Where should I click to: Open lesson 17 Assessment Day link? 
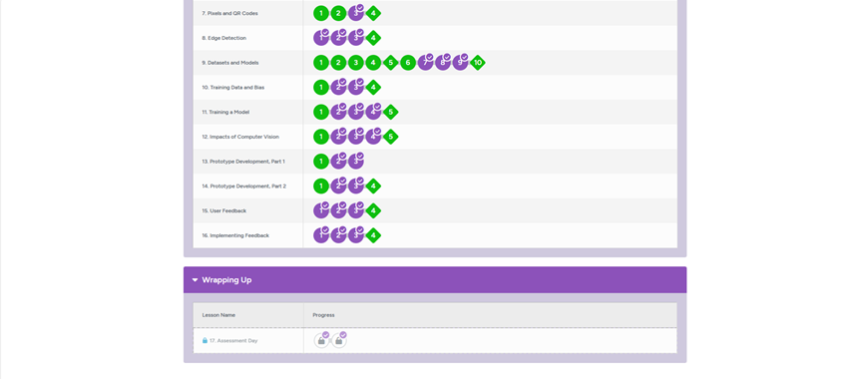(x=233, y=341)
